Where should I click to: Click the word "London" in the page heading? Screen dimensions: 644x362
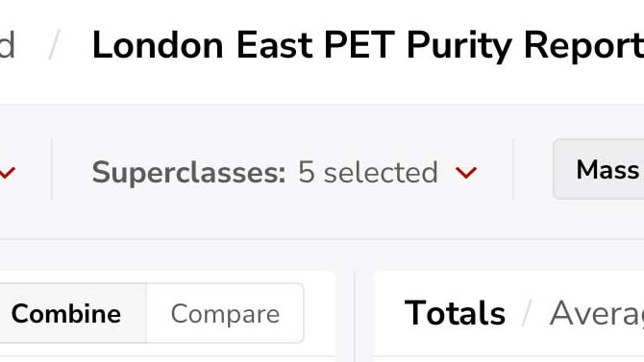click(158, 45)
